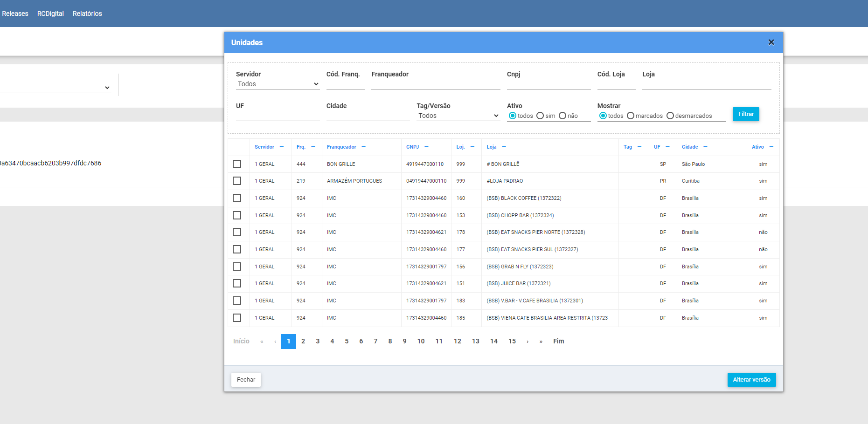The height and width of the screenshot is (424, 868).
Task: Focus the Cidade filter input field
Action: pyautogui.click(x=368, y=116)
